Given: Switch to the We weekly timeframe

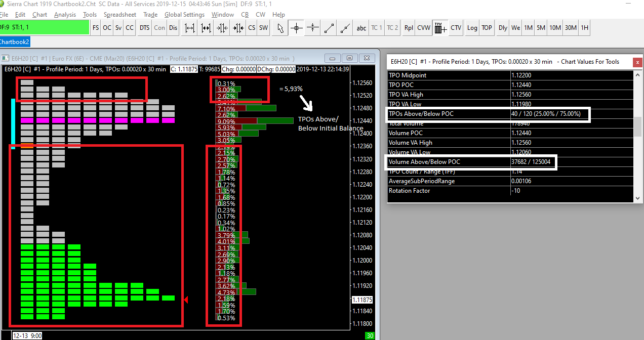Looking at the screenshot, I should tap(515, 28).
